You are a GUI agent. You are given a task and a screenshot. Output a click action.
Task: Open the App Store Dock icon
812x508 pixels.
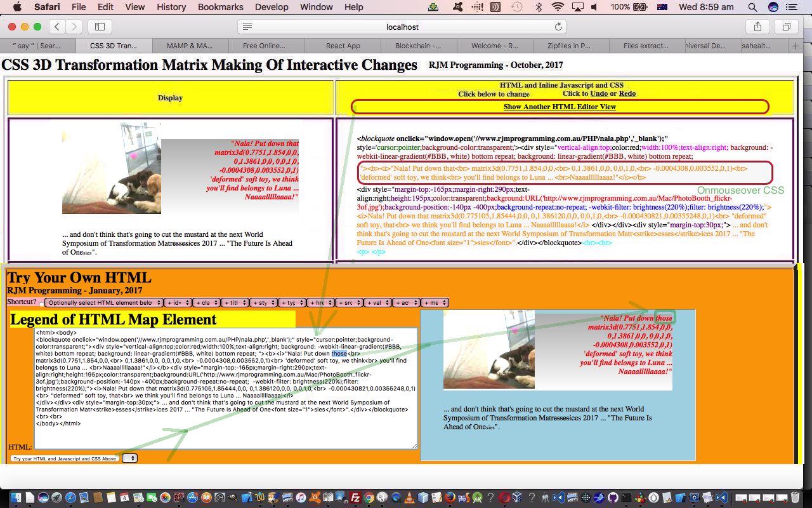point(192,498)
